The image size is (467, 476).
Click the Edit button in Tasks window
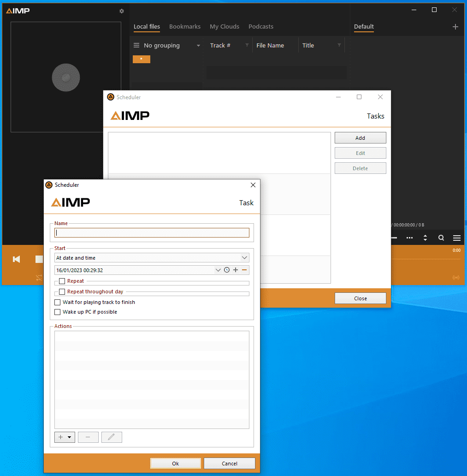pos(360,153)
